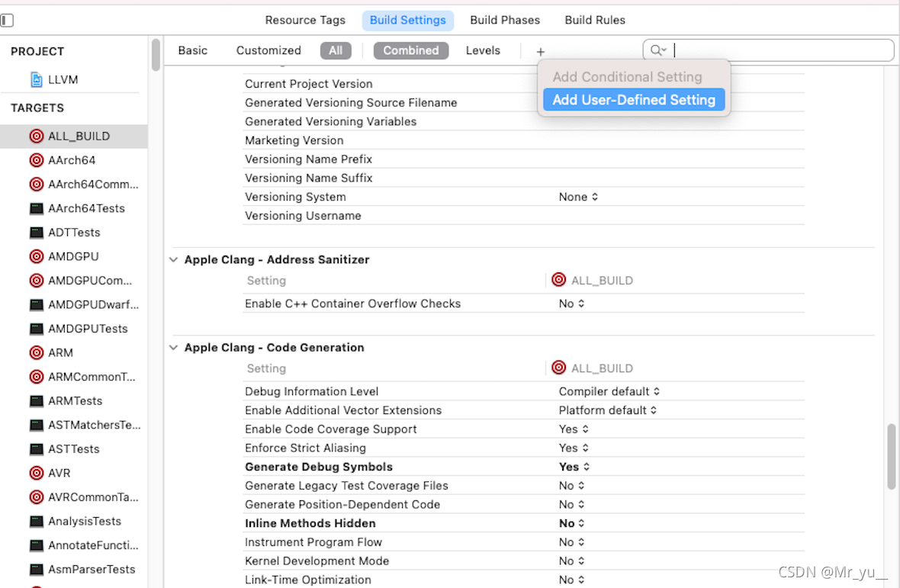Choose Add User-Defined Setting menu item

pyautogui.click(x=634, y=100)
